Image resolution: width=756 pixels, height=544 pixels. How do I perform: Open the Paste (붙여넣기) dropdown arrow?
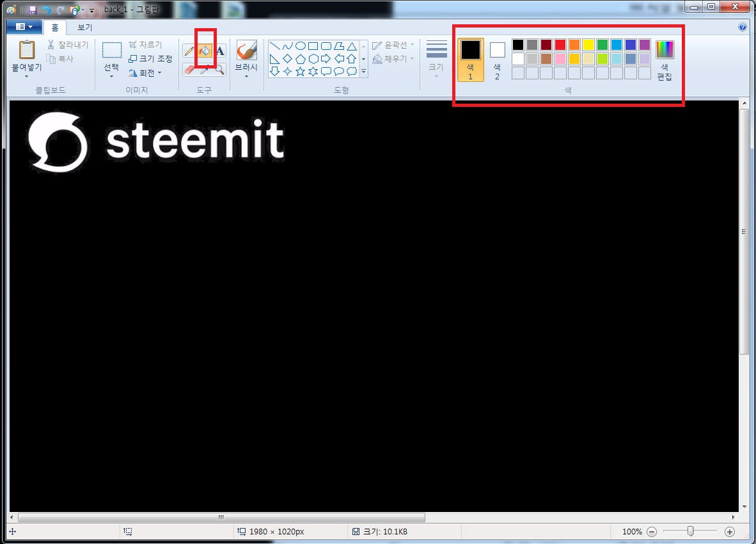point(26,76)
